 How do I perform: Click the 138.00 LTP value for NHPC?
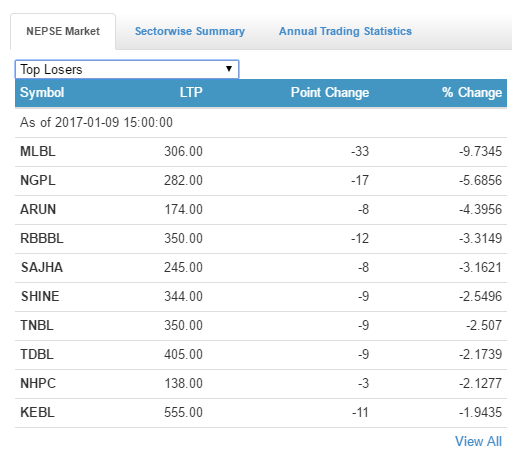[x=184, y=383]
